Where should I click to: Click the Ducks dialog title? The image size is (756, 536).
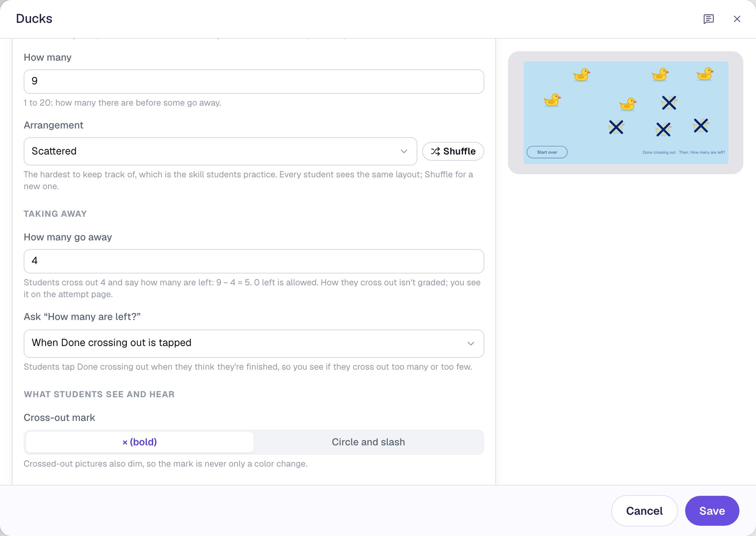pyautogui.click(x=34, y=19)
